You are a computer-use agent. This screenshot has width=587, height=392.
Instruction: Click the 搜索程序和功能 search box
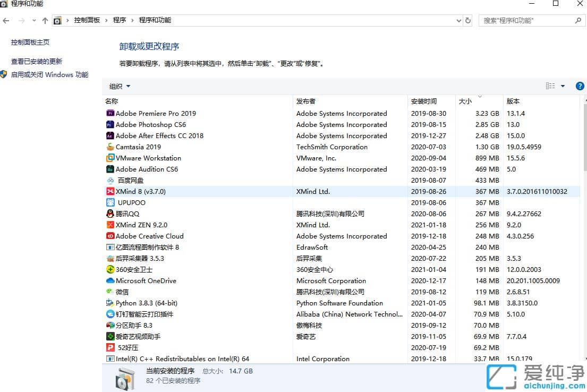526,20
